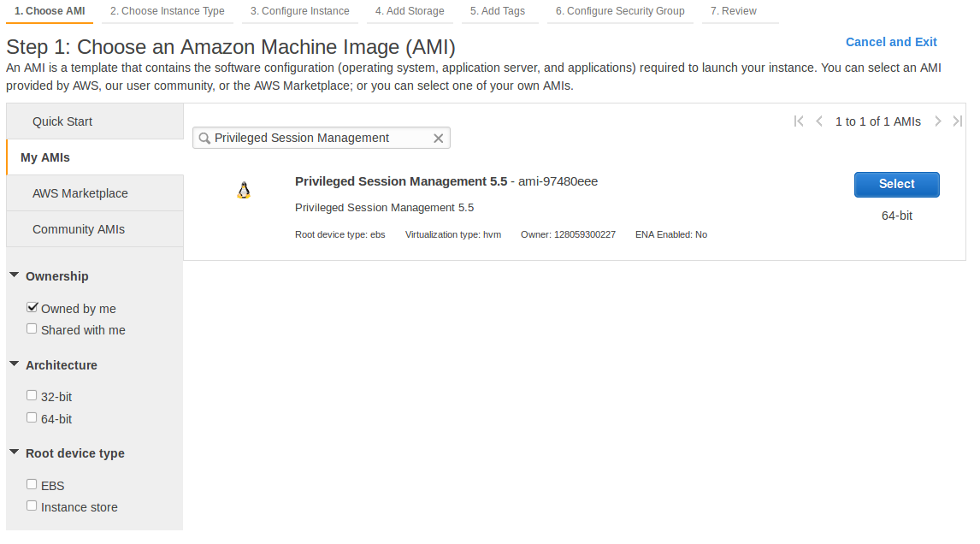Collapse the Architecture filter section
Screen dimensions: 980x544
[x=15, y=364]
